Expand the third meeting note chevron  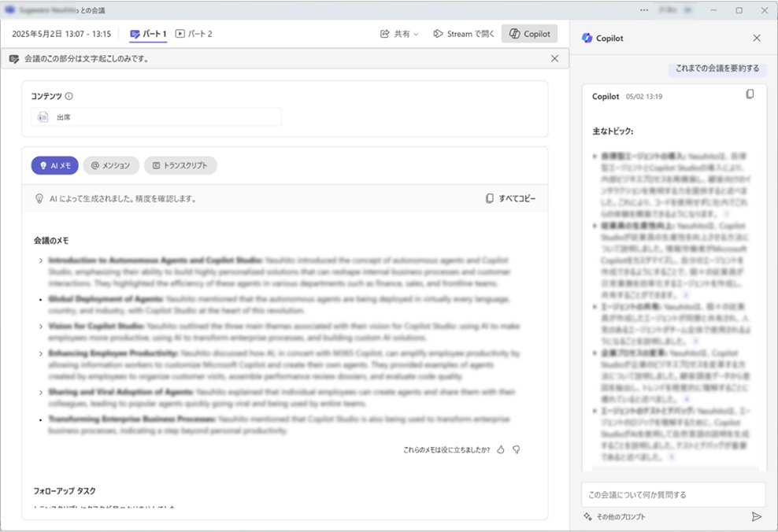[x=41, y=327]
